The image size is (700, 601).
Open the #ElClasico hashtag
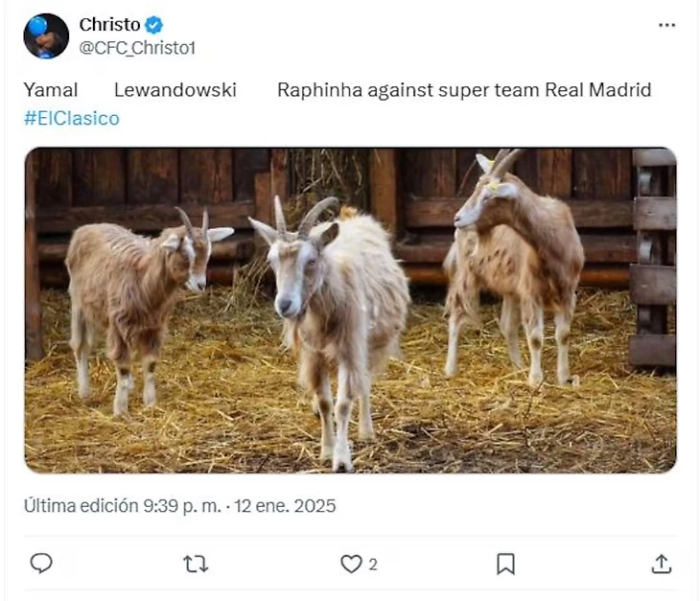click(72, 118)
